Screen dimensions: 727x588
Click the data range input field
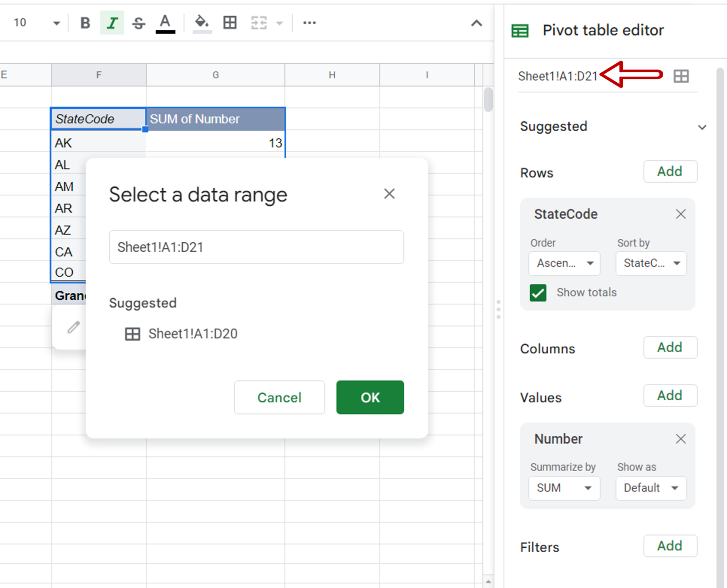tap(256, 246)
